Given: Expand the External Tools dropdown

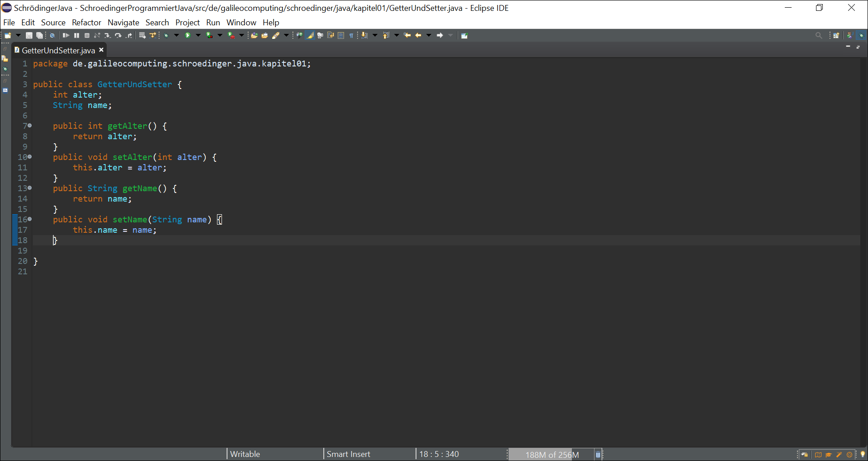Looking at the screenshot, I should point(241,35).
